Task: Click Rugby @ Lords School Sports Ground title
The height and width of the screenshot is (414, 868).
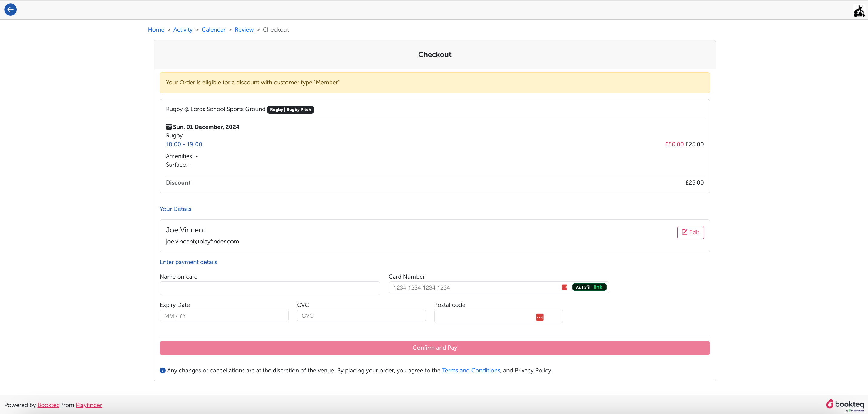Action: click(x=216, y=109)
